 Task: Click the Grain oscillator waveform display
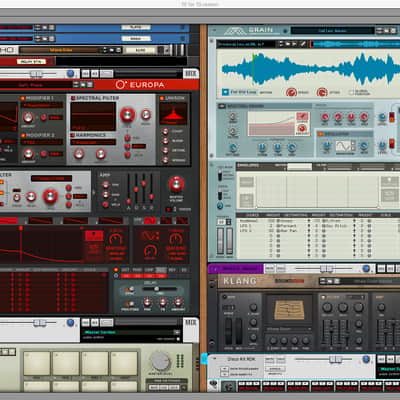pos(344,146)
